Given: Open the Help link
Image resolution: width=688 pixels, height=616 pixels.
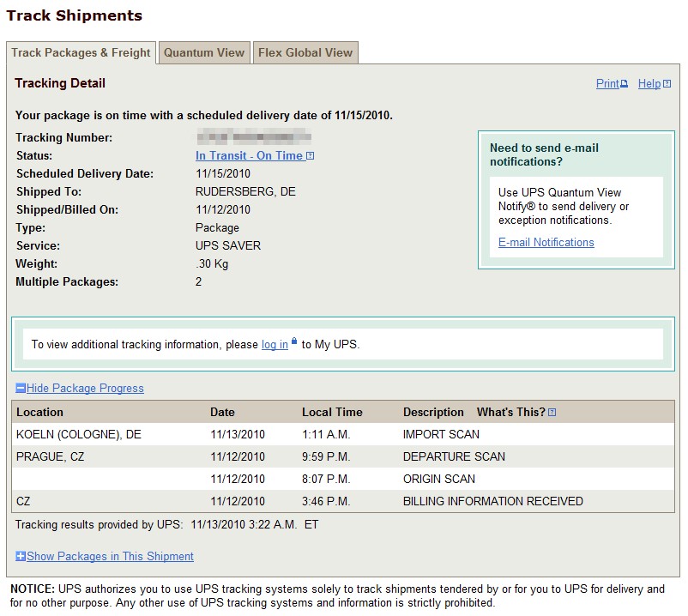Looking at the screenshot, I should pos(649,83).
